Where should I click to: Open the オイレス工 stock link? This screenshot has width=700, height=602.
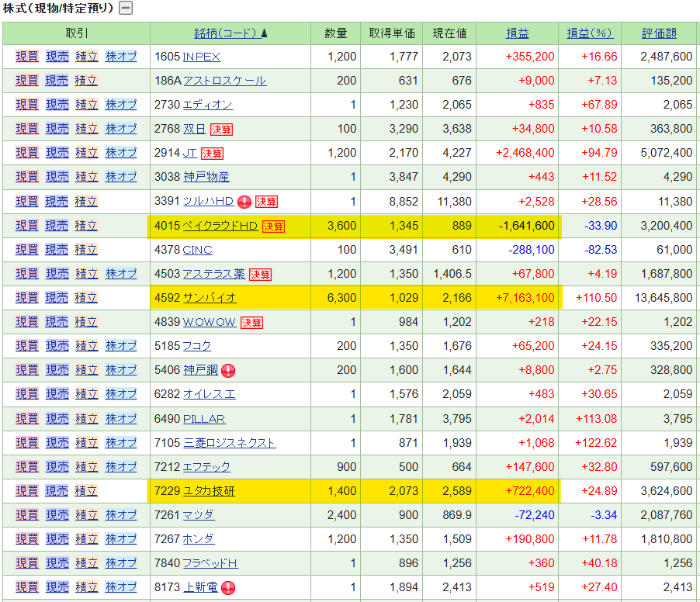pos(210,395)
